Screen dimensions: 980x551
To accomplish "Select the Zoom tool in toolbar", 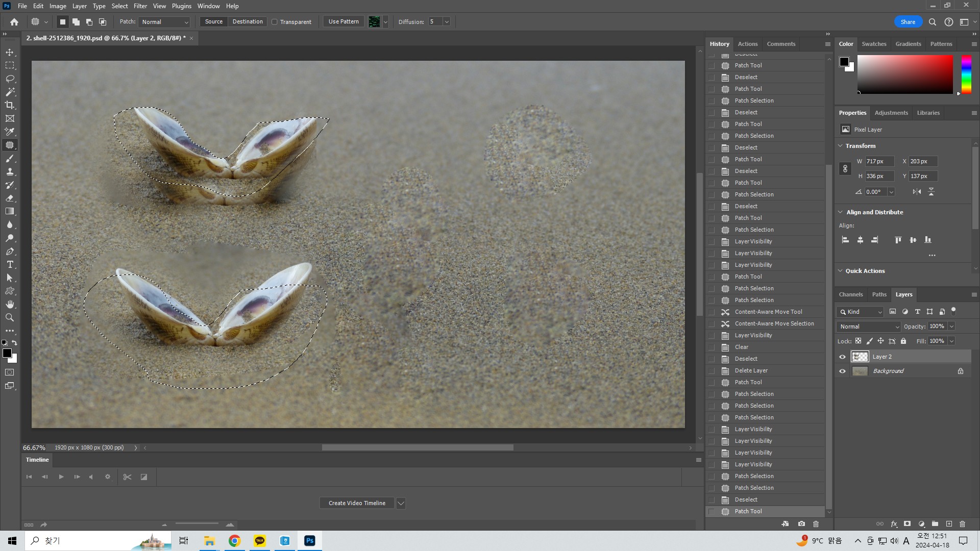I will 10,317.
